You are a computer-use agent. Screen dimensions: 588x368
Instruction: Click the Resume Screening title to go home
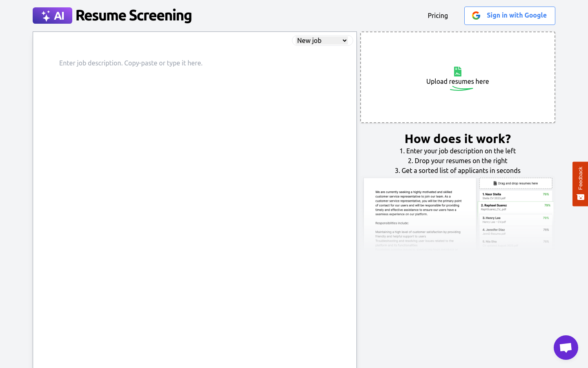(x=135, y=15)
